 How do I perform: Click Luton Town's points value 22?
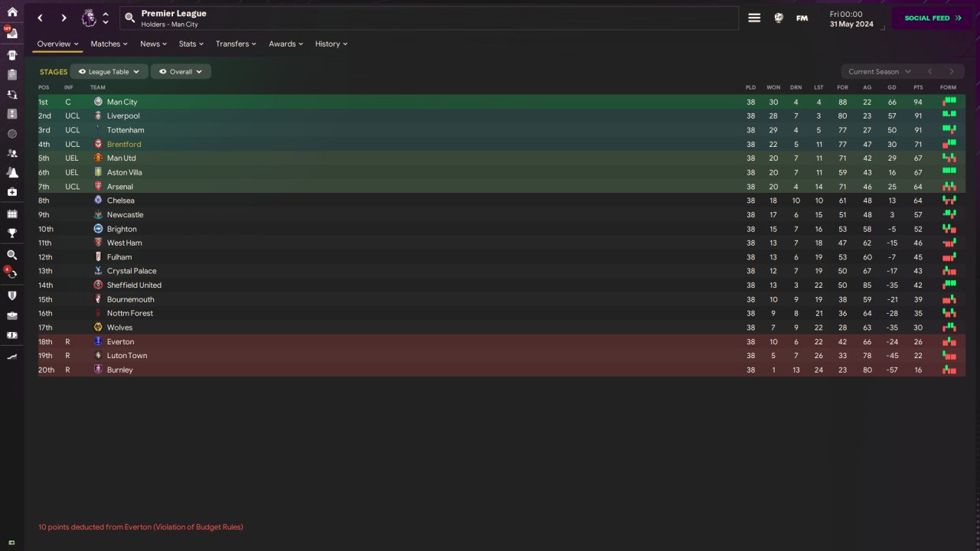[x=918, y=356]
